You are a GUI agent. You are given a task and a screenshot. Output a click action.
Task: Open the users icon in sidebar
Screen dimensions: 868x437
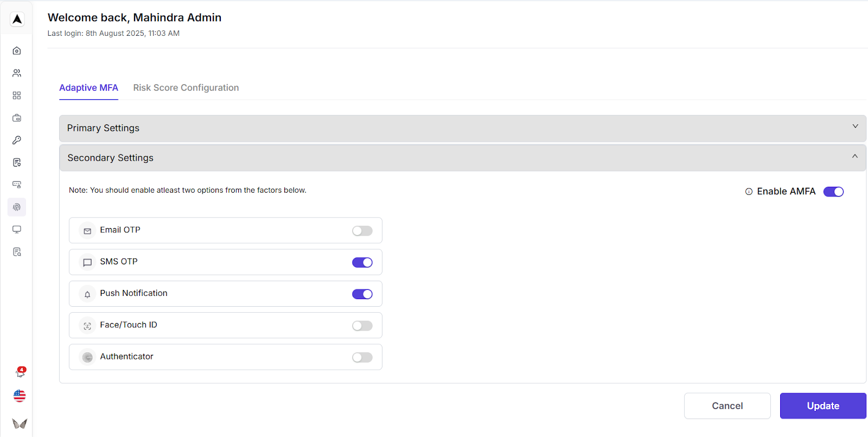pyautogui.click(x=17, y=73)
